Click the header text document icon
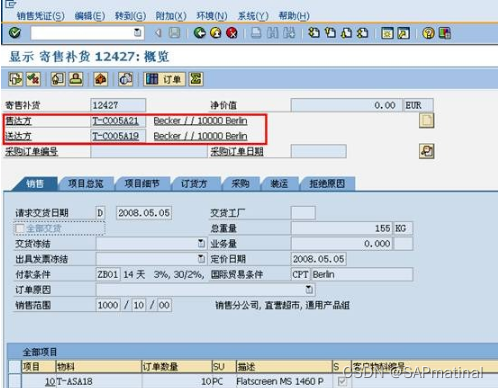This screenshot has width=498, height=388. [427, 121]
